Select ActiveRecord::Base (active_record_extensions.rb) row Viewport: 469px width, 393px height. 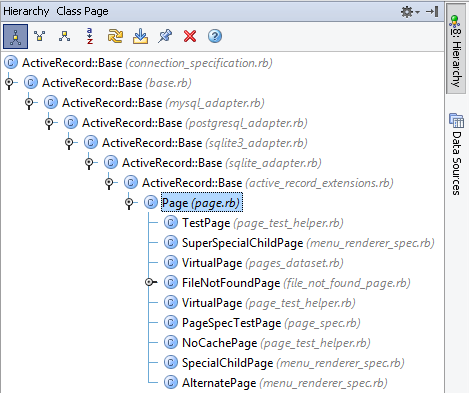(259, 183)
